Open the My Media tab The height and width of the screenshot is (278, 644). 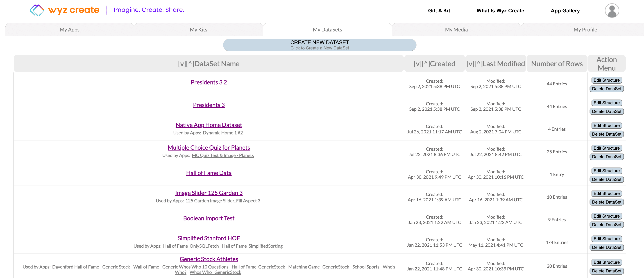pyautogui.click(x=456, y=29)
